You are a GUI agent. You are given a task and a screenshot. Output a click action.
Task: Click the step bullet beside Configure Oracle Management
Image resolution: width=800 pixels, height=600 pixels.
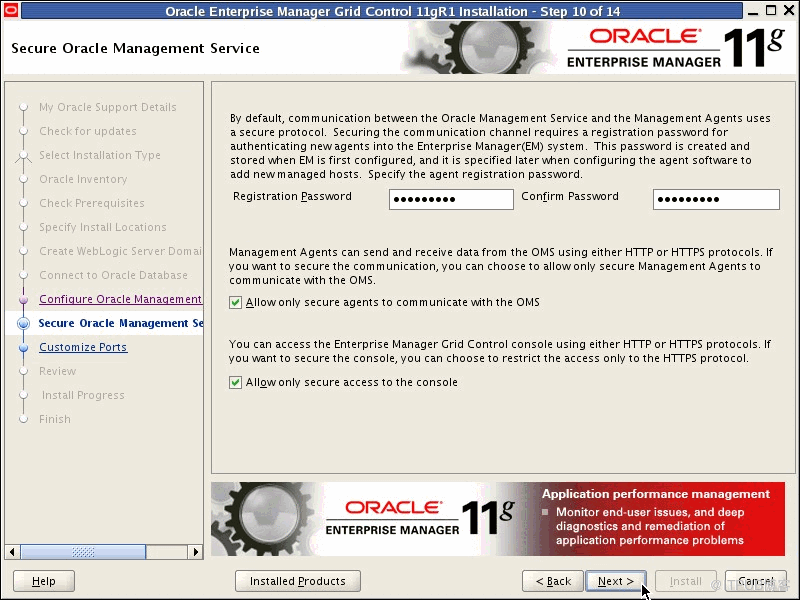click(x=23, y=299)
